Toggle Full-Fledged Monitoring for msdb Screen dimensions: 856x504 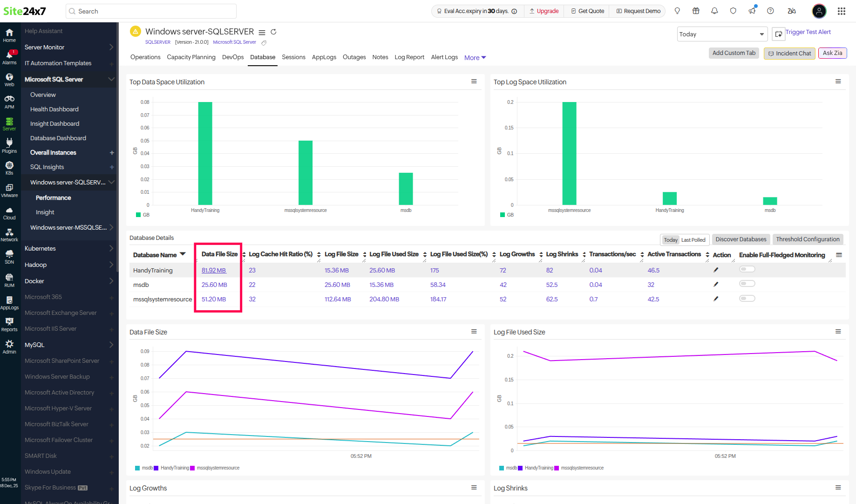[x=747, y=284]
